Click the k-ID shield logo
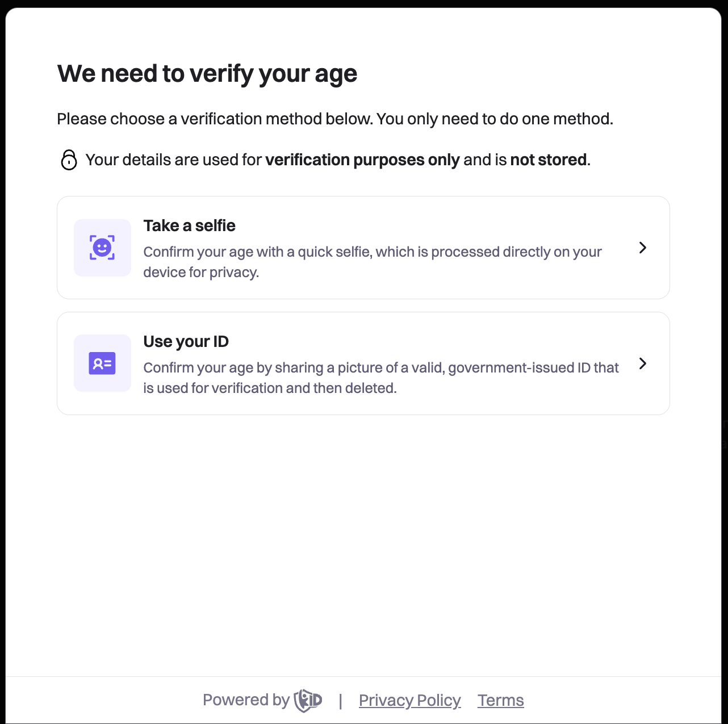 pyautogui.click(x=308, y=700)
